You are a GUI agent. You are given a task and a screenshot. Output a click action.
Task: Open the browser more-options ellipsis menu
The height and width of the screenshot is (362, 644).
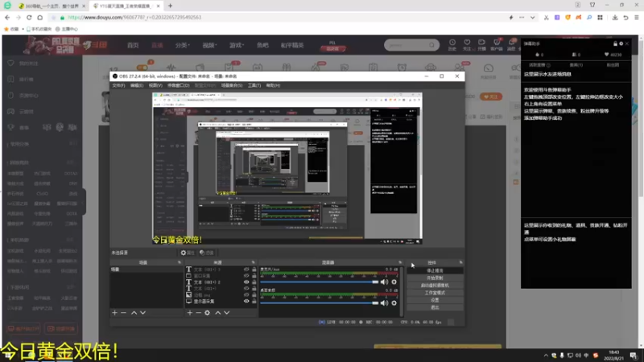pyautogui.click(x=522, y=18)
